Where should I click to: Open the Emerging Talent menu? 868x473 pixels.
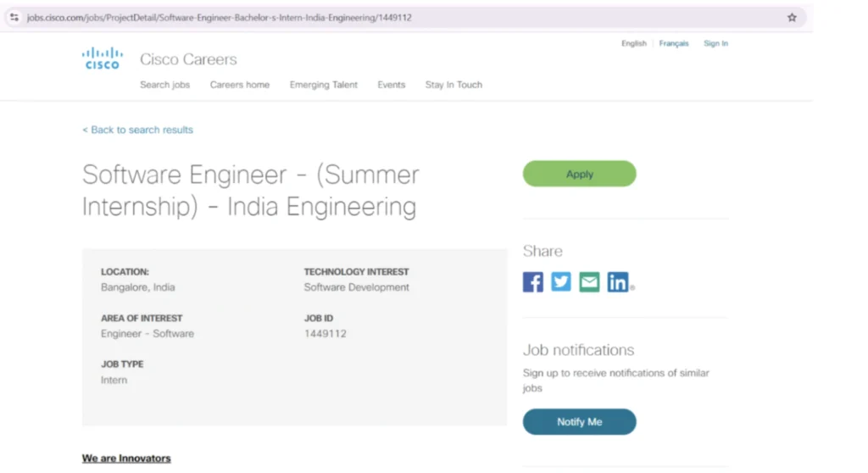point(324,85)
